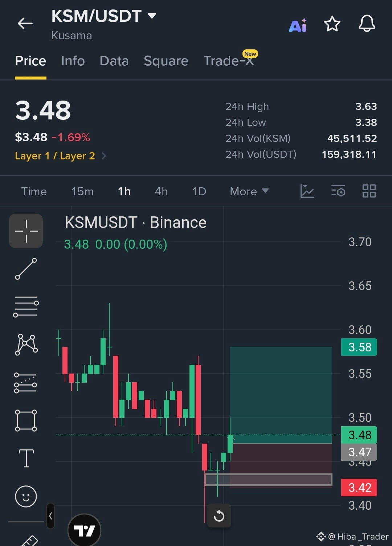The height and width of the screenshot is (546, 392).
Task: Expand the chevron next to Layer 2
Action: point(104,156)
